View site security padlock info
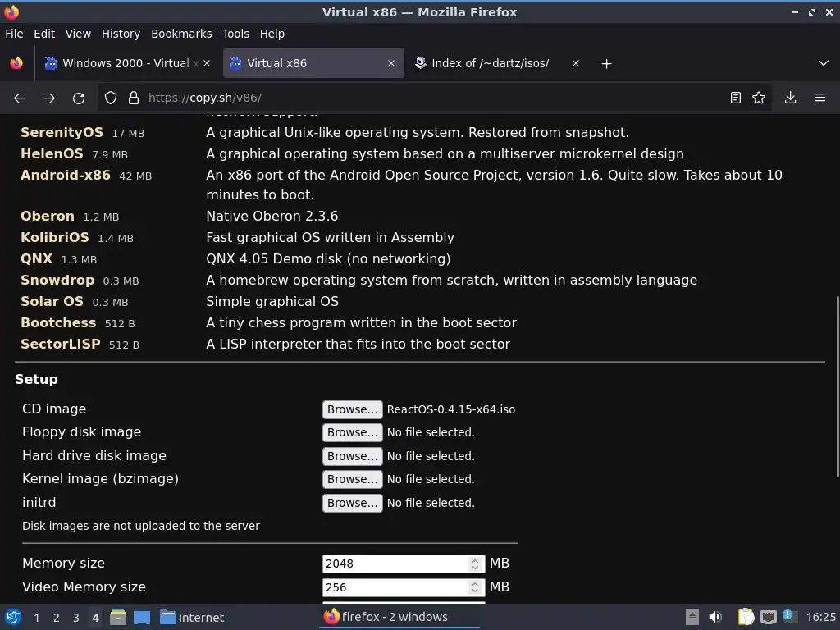 pyautogui.click(x=134, y=98)
